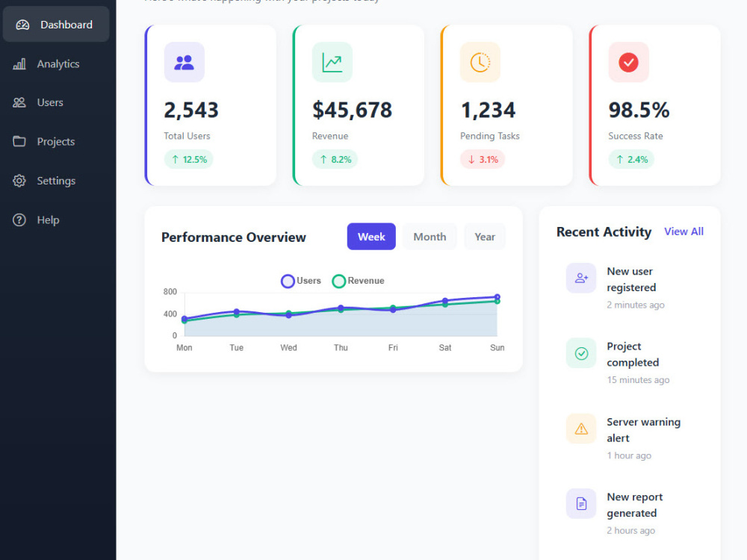Open Settings from the sidebar
Screen dimensions: 747x560
coord(56,181)
